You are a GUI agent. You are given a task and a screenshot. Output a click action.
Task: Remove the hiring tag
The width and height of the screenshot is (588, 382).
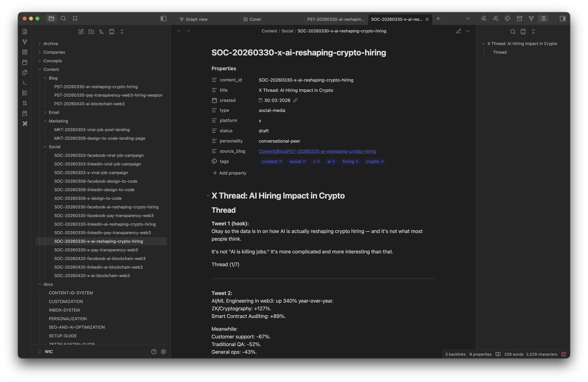[357, 161]
